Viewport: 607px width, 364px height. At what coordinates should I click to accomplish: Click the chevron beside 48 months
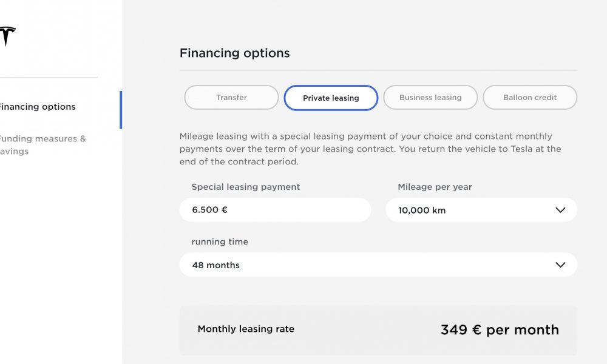tap(560, 265)
